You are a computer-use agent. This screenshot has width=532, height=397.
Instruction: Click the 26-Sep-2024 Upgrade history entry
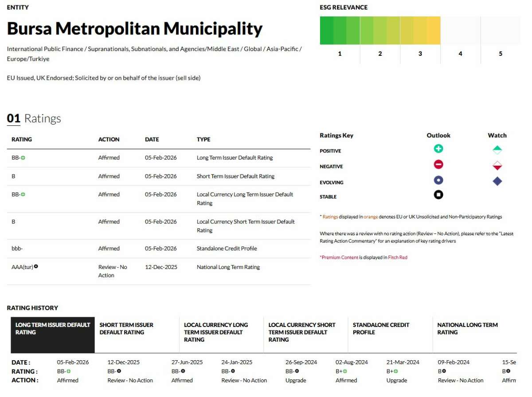[296, 381]
